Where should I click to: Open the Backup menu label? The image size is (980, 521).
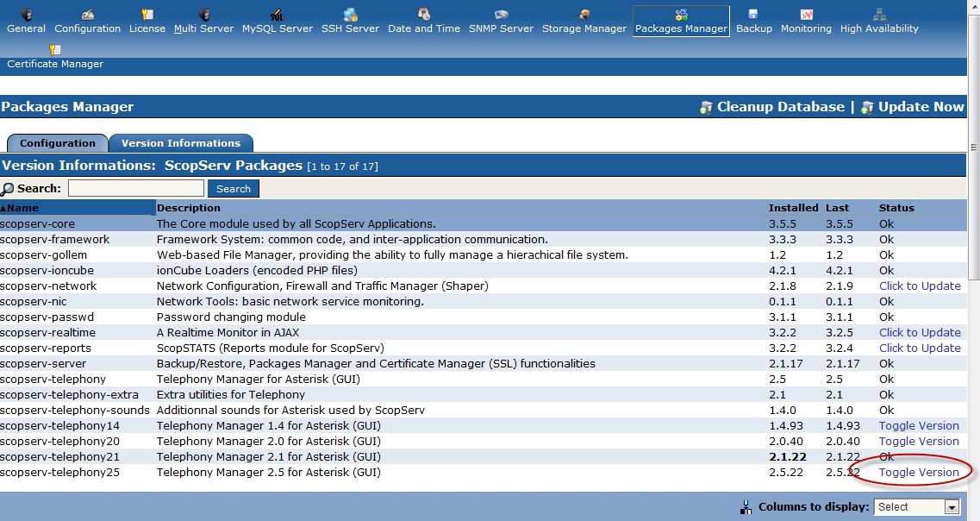[x=754, y=28]
